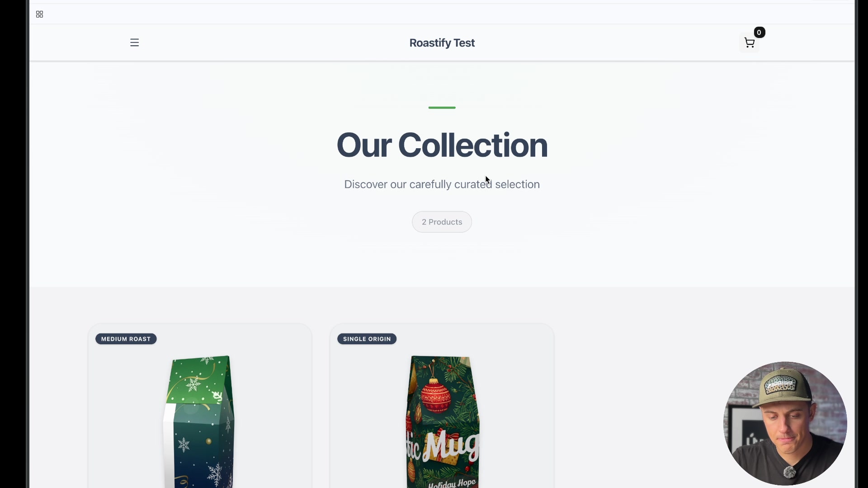Image resolution: width=868 pixels, height=488 pixels.
Task: Open the shopping cart
Action: tap(749, 43)
